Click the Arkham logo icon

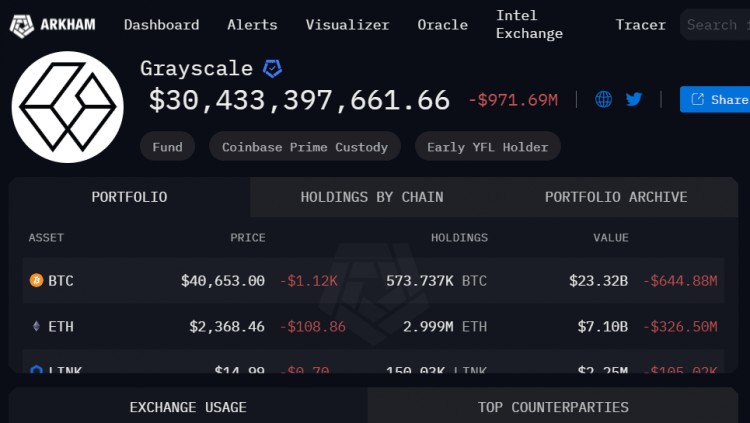22,25
